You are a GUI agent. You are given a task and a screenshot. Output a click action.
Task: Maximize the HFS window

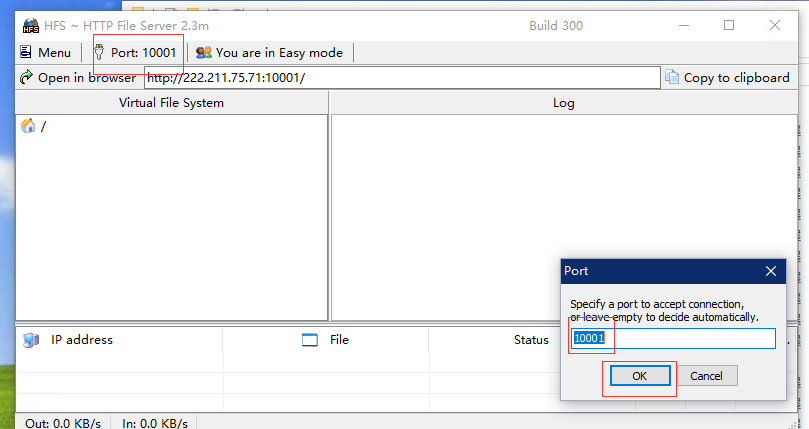(728, 25)
